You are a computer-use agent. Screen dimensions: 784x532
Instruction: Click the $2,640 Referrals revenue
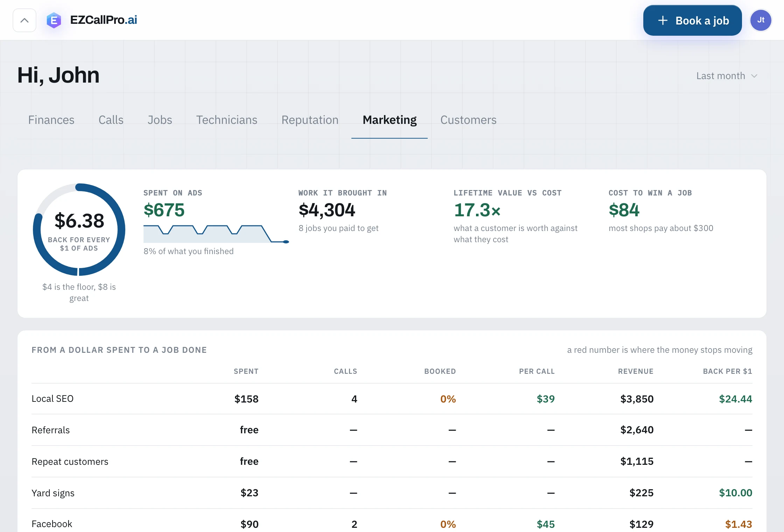pos(637,430)
